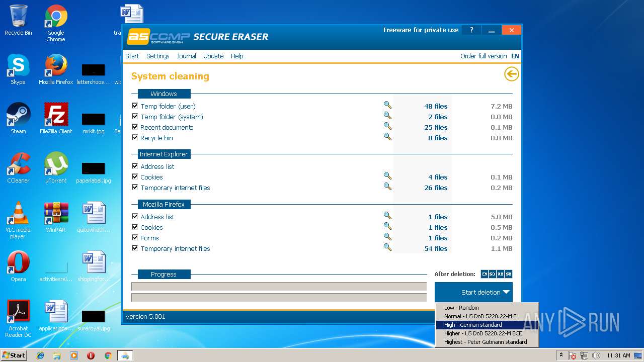Uncheck Internet Explorer Address list checkbox
This screenshot has width=644, height=362.
(135, 166)
